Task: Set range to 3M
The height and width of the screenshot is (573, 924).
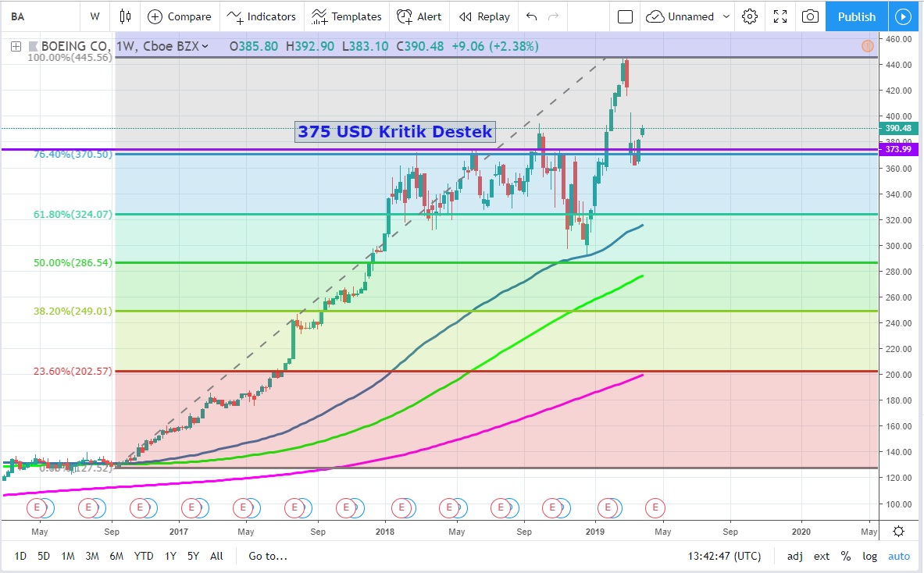Action: pos(92,556)
